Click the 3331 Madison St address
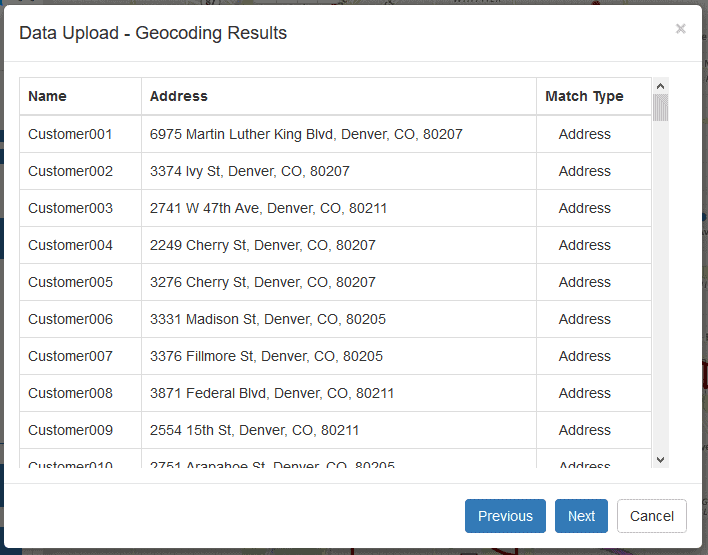This screenshot has width=708, height=555. click(268, 319)
